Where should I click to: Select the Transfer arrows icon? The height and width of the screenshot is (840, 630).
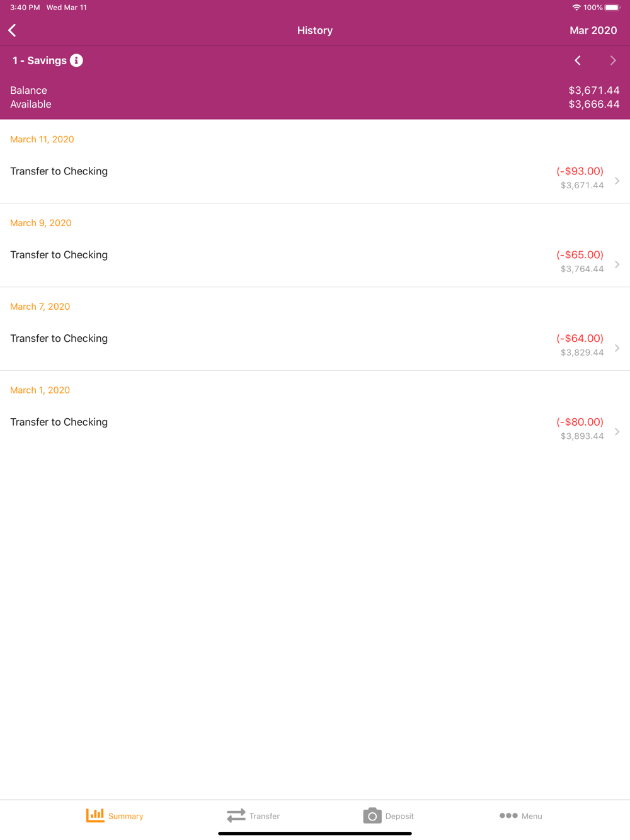[236, 815]
